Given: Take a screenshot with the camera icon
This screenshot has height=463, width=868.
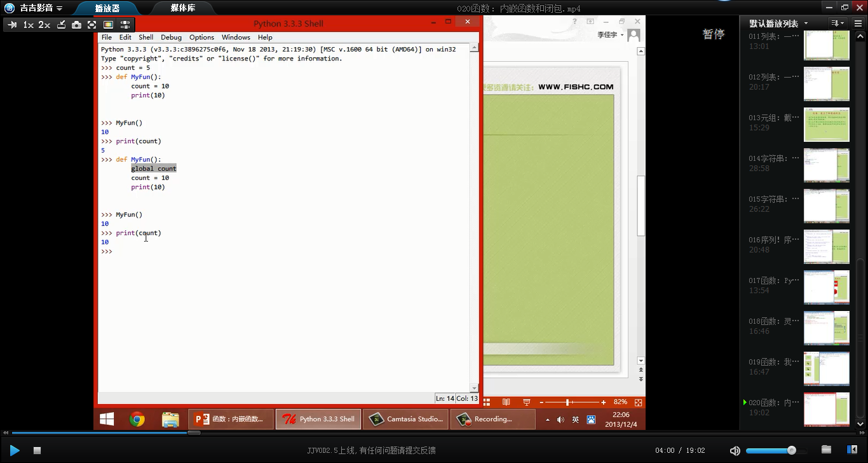Looking at the screenshot, I should click(x=76, y=25).
